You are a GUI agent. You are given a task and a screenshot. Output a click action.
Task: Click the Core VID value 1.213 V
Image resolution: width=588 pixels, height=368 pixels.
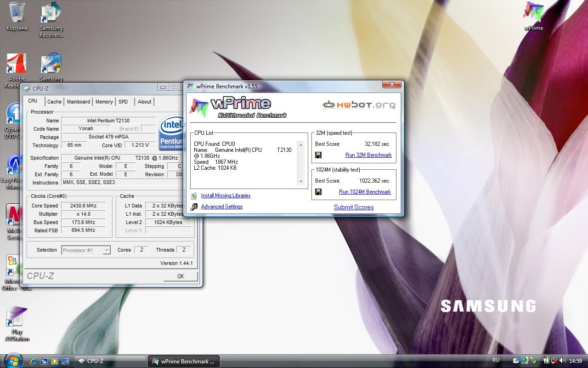coord(140,145)
